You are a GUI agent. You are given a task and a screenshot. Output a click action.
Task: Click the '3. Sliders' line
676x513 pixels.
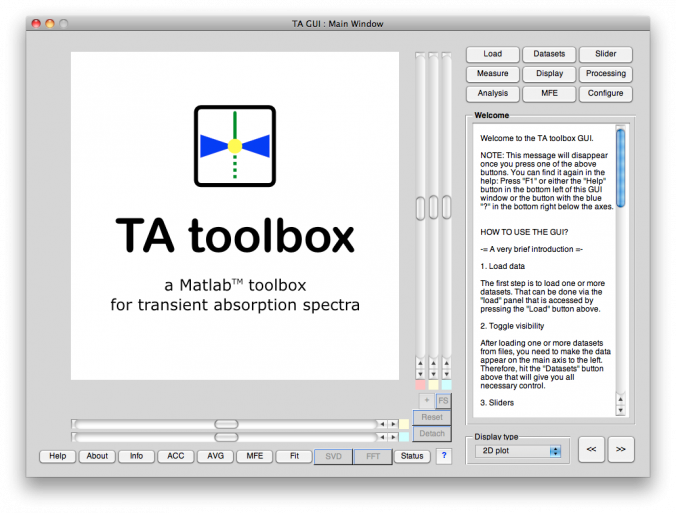(497, 403)
